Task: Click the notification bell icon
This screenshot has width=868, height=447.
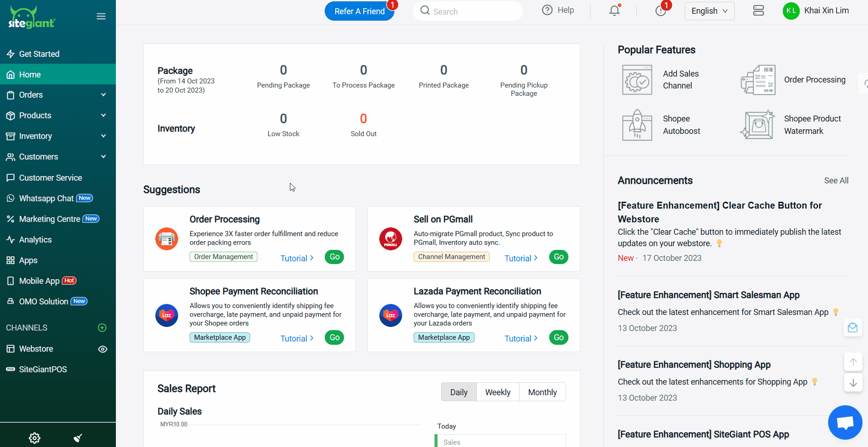Action: click(614, 11)
